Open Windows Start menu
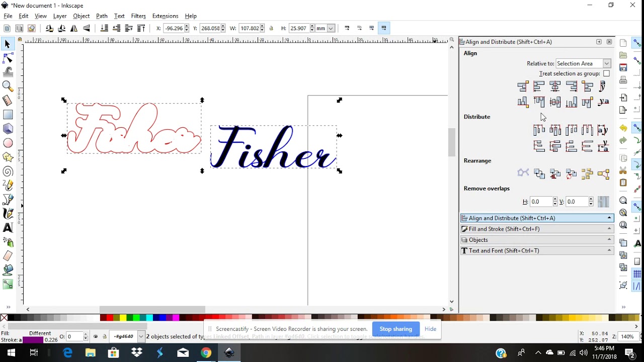644x362 pixels. [11, 353]
